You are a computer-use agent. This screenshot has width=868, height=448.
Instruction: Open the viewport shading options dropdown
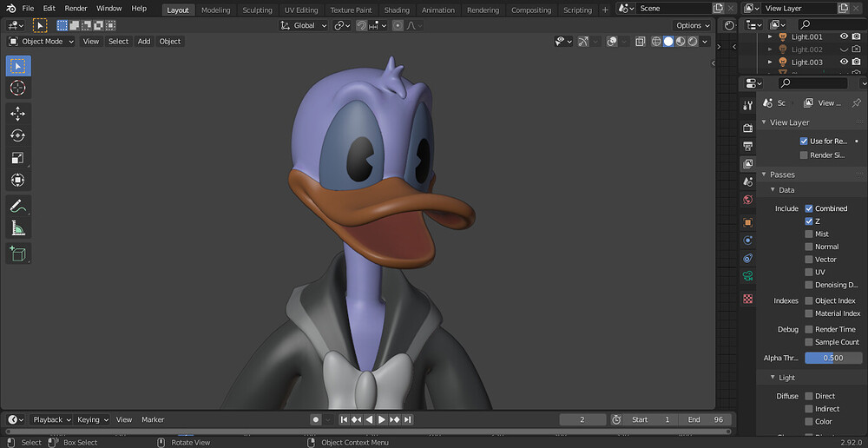(705, 42)
